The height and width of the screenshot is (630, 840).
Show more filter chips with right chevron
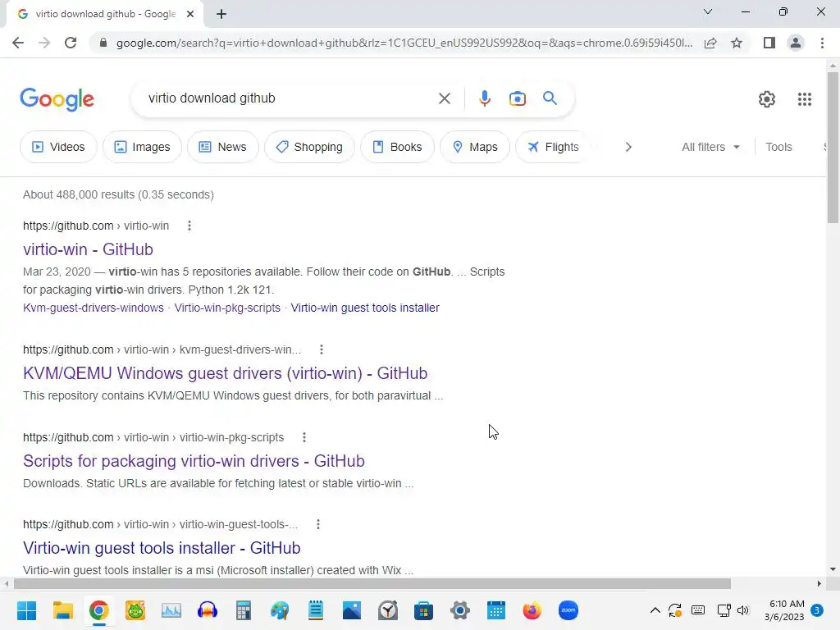click(x=628, y=147)
